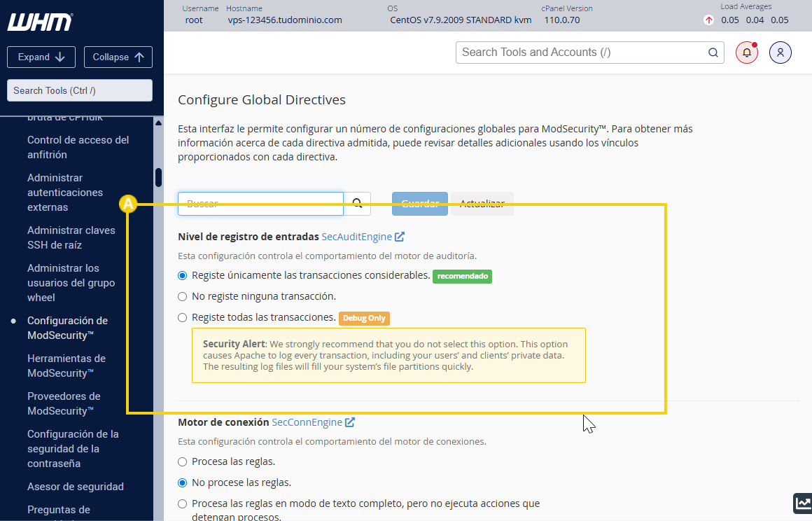
Task: Click the Configure Global Directives heading
Action: (x=262, y=100)
